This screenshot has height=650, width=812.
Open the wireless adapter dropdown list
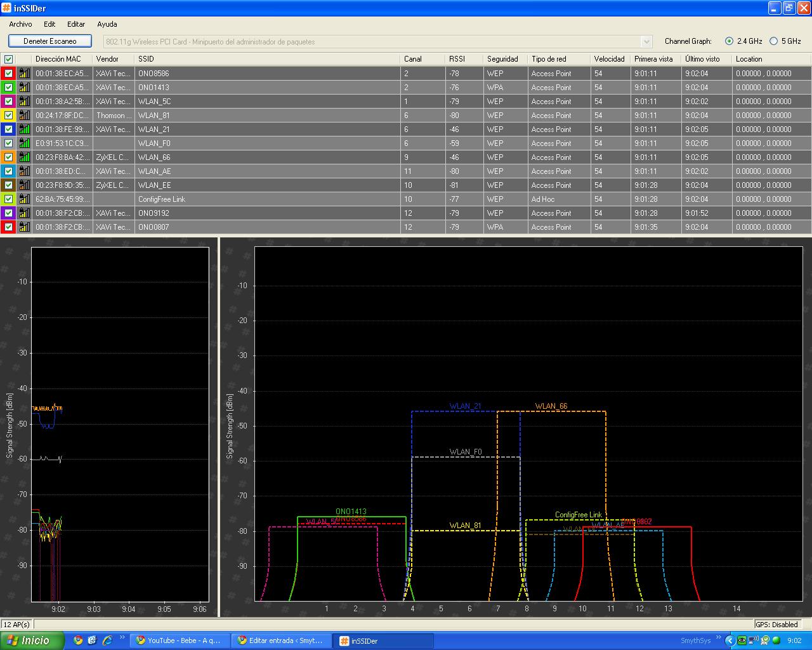pyautogui.click(x=646, y=42)
